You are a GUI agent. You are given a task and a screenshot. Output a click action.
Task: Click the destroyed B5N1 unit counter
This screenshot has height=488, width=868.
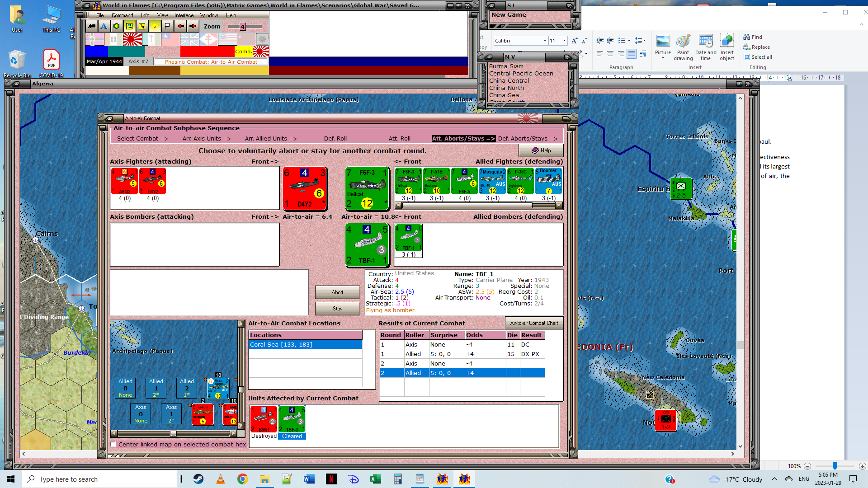point(264,419)
